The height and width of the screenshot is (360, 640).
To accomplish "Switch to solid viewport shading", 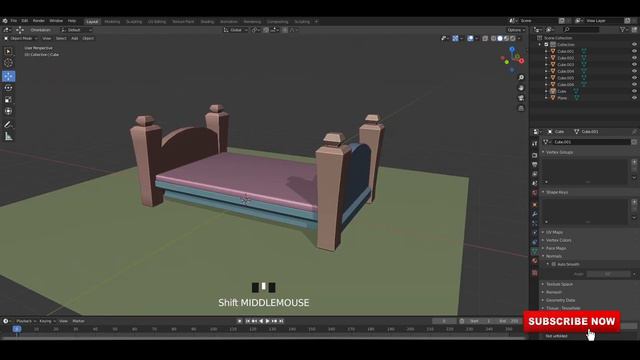I will point(500,38).
